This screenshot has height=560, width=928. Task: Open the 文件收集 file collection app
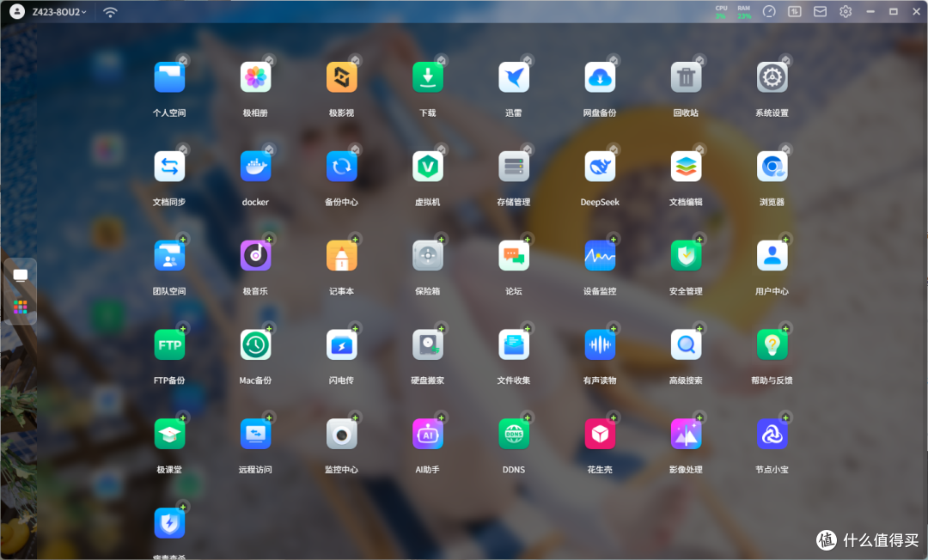(514, 345)
